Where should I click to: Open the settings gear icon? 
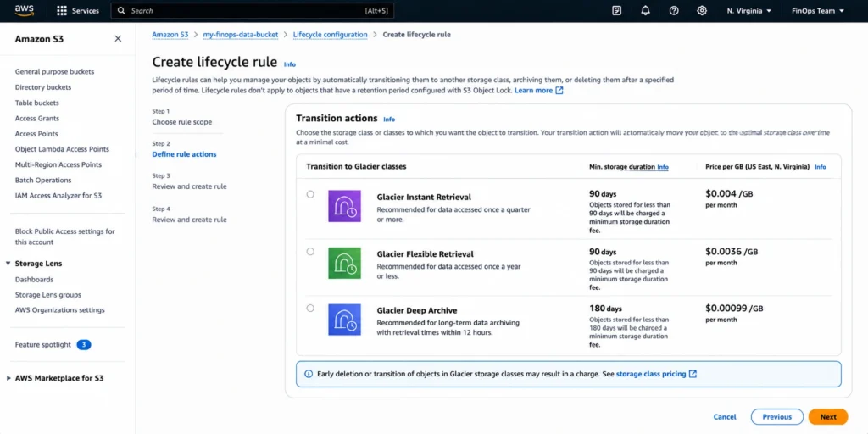(x=702, y=10)
